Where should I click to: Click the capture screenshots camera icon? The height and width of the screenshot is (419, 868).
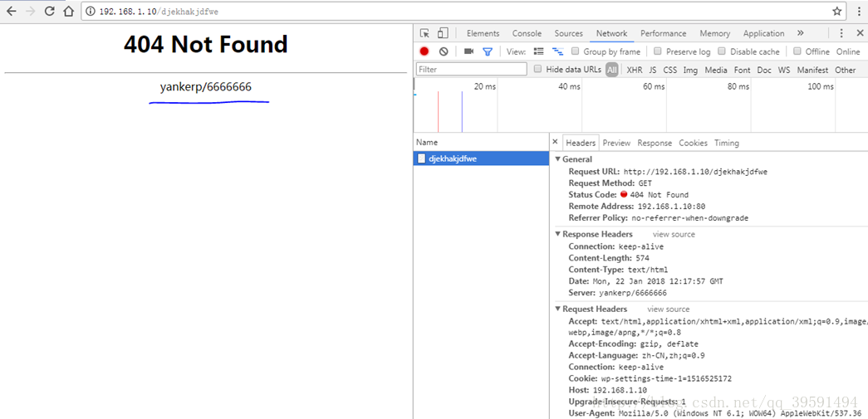pyautogui.click(x=468, y=51)
